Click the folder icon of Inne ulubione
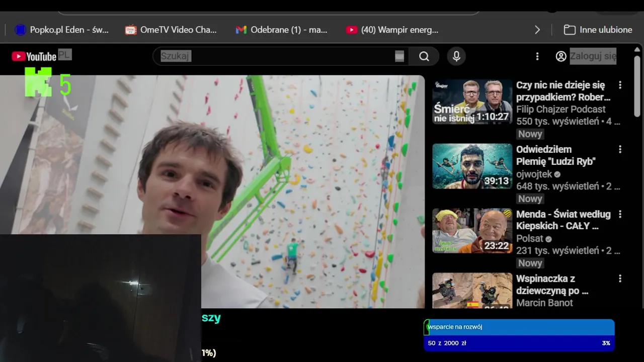 click(x=570, y=30)
